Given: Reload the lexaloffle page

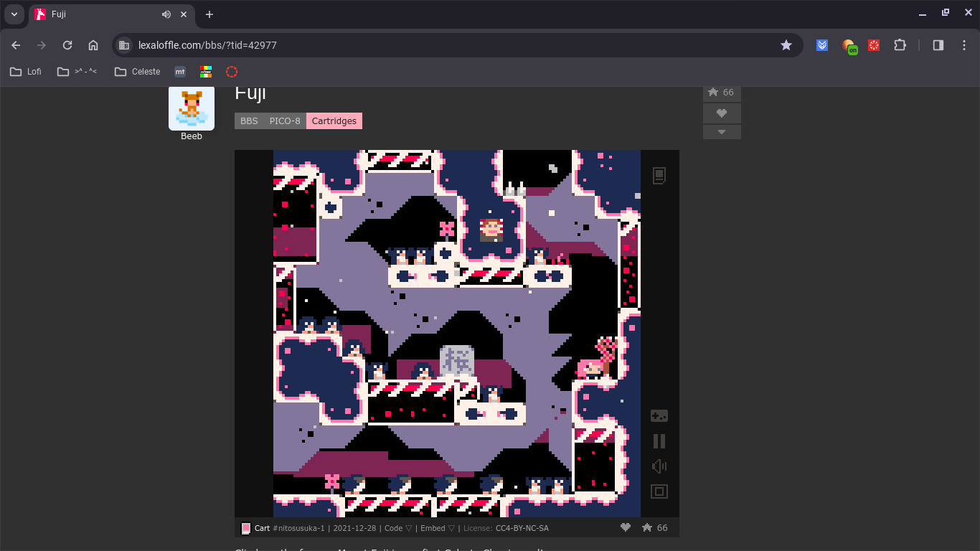Looking at the screenshot, I should (67, 45).
